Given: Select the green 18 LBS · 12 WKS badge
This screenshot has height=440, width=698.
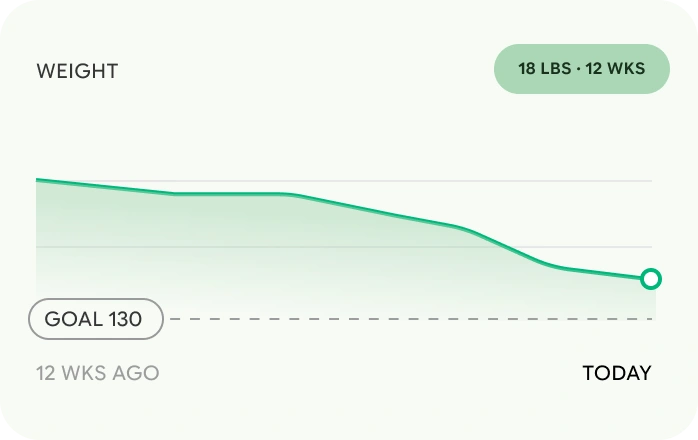Looking at the screenshot, I should point(582,69).
